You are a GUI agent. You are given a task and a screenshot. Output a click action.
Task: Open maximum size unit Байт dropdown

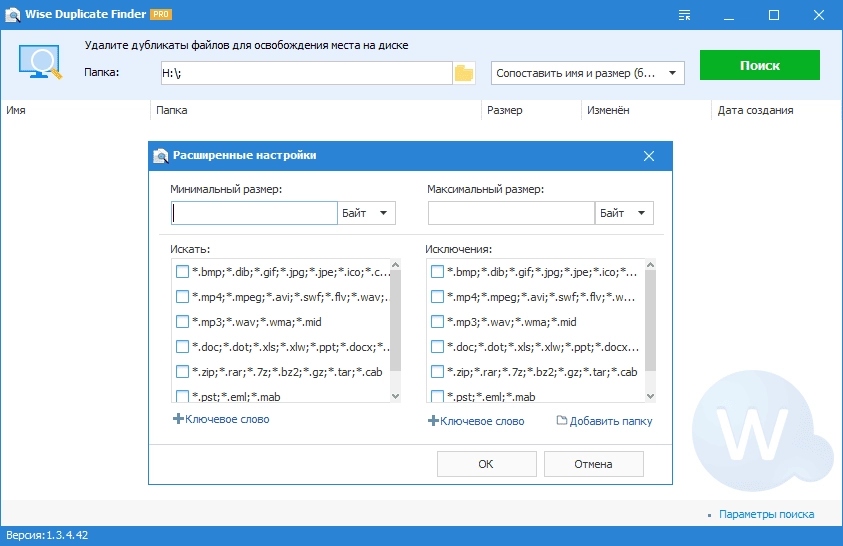pyautogui.click(x=624, y=213)
